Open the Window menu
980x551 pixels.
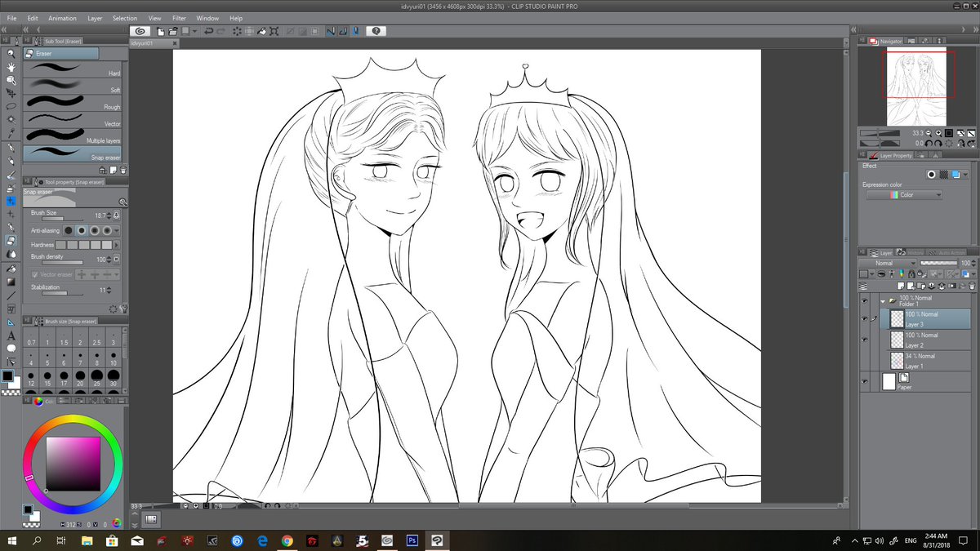(x=207, y=18)
